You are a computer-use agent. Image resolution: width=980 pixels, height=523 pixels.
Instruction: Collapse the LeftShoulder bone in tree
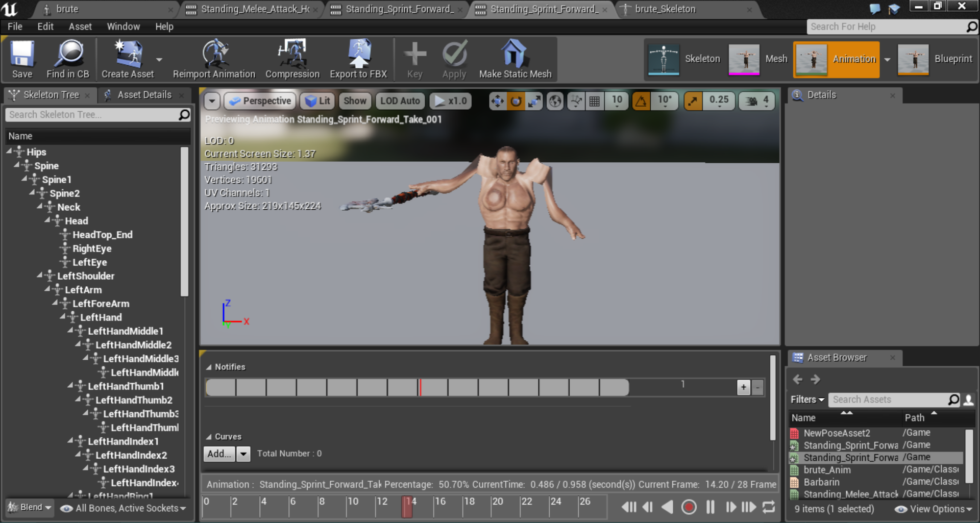(40, 276)
